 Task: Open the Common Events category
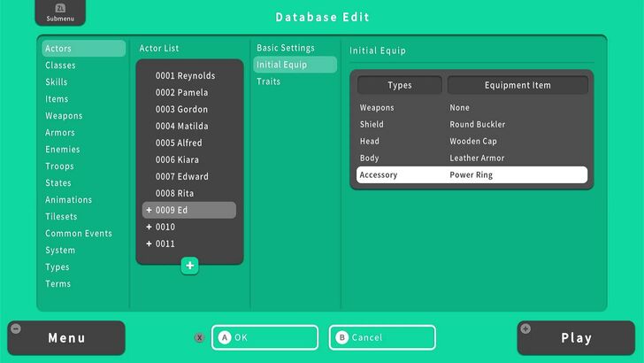click(x=79, y=234)
